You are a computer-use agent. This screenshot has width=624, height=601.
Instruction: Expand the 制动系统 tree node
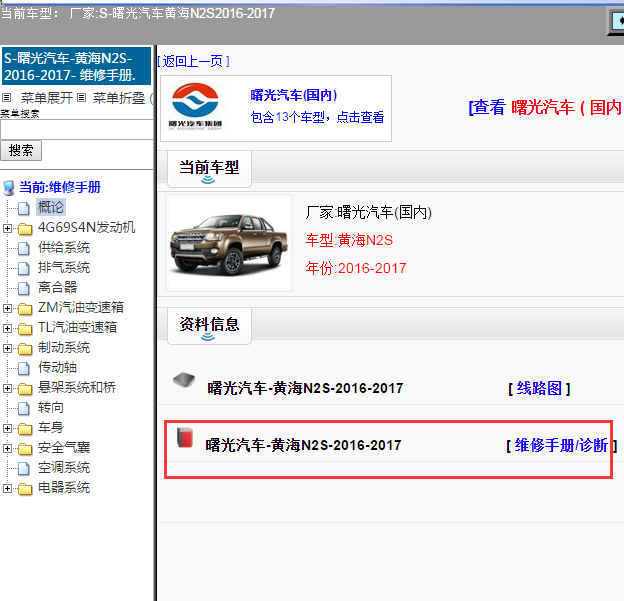coord(7,349)
